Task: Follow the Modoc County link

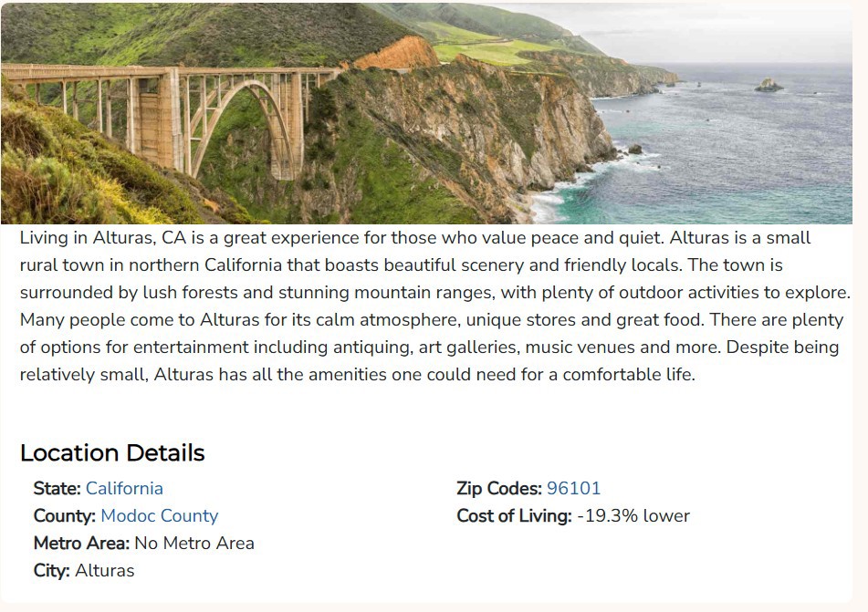Action: [159, 515]
